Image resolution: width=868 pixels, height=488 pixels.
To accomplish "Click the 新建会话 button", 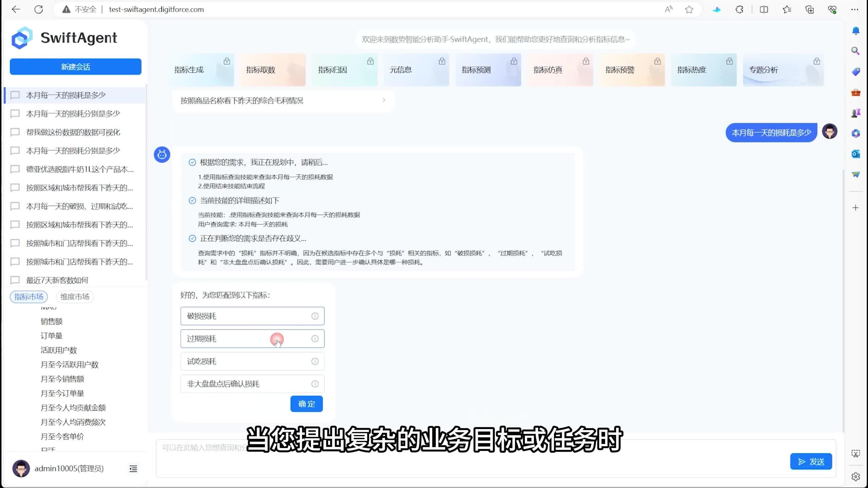I will click(x=75, y=66).
